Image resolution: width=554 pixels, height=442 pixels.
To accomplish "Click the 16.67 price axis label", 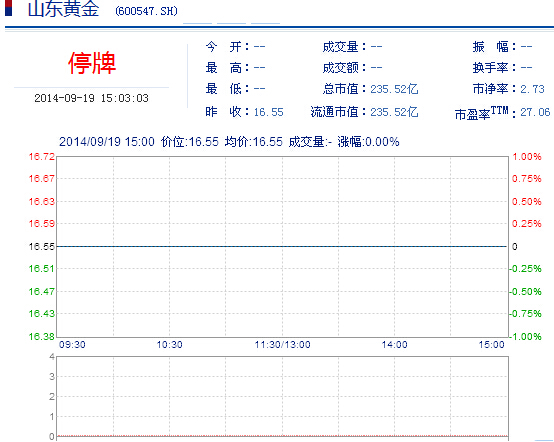I will click(x=42, y=178).
